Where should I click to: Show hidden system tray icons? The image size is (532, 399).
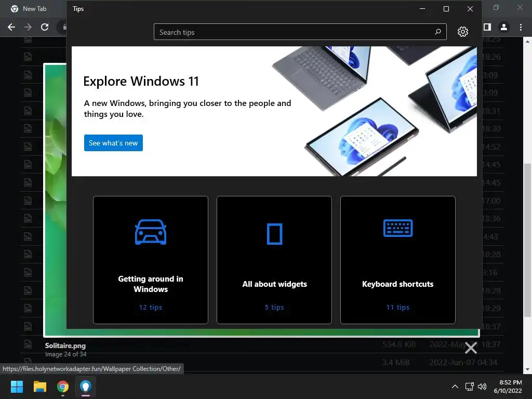tap(455, 387)
